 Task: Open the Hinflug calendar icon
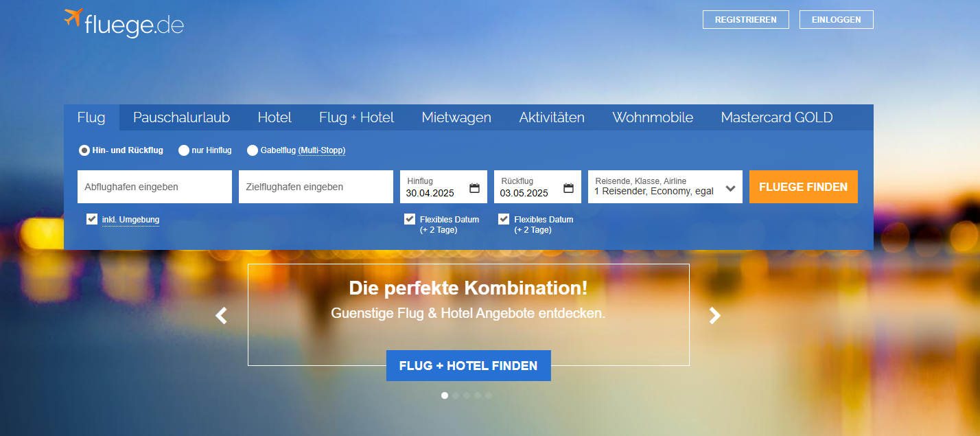pos(474,188)
